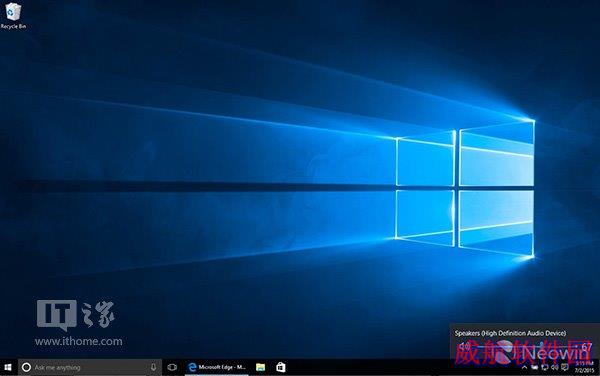Click the www.ithome.com watermark text

click(78, 341)
